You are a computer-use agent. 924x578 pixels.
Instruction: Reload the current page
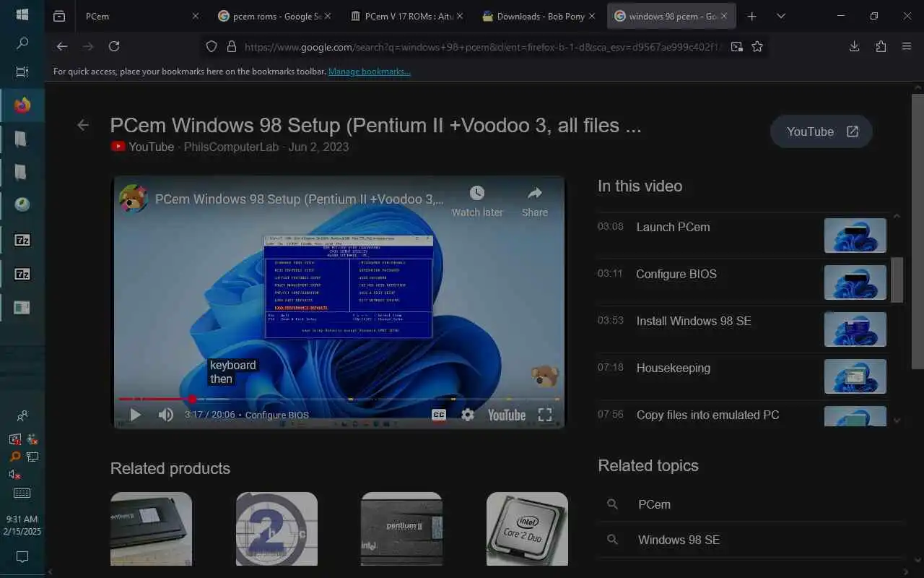click(x=114, y=46)
